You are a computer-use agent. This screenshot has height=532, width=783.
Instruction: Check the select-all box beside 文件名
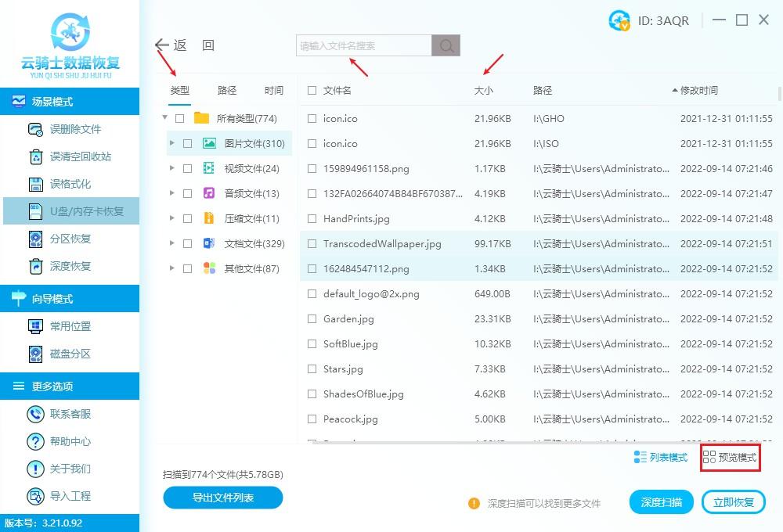pyautogui.click(x=312, y=90)
